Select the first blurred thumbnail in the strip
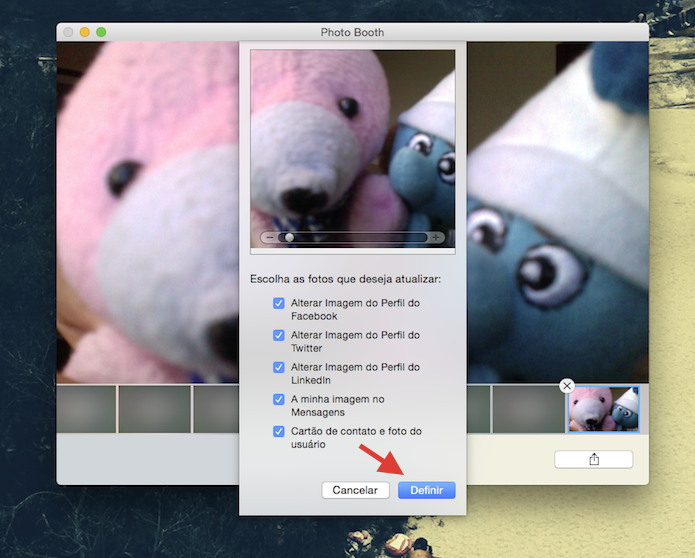 pyautogui.click(x=86, y=409)
